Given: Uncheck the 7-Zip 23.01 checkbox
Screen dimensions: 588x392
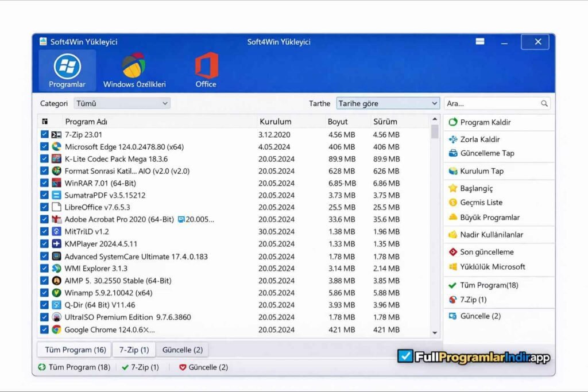Looking at the screenshot, I should pyautogui.click(x=44, y=134).
